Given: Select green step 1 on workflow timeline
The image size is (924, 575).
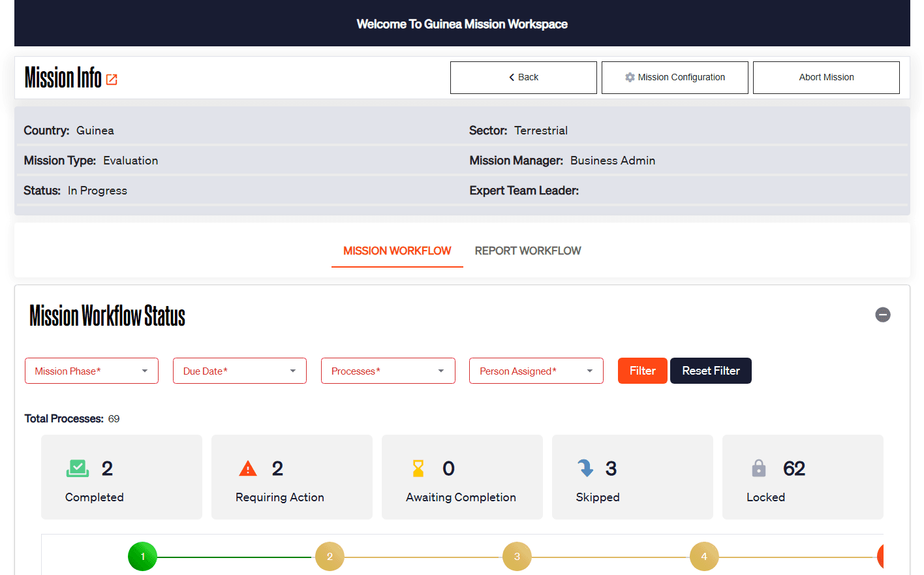Looking at the screenshot, I should coord(142,557).
